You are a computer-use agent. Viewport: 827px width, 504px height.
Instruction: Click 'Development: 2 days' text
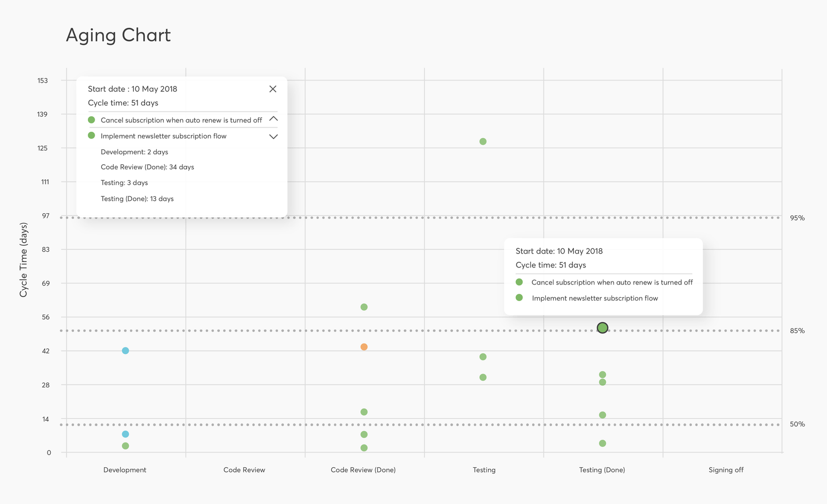[x=134, y=152]
